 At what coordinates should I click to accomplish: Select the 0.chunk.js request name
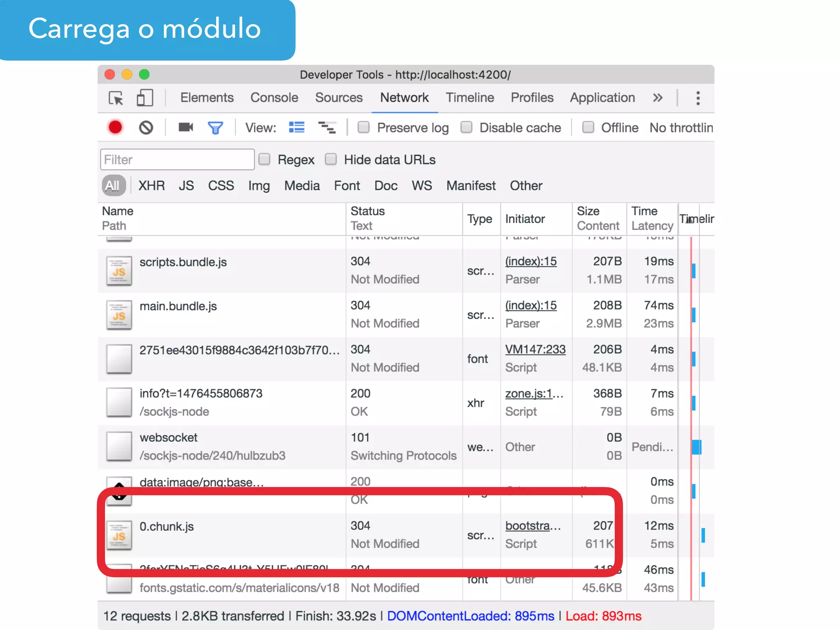[167, 527]
